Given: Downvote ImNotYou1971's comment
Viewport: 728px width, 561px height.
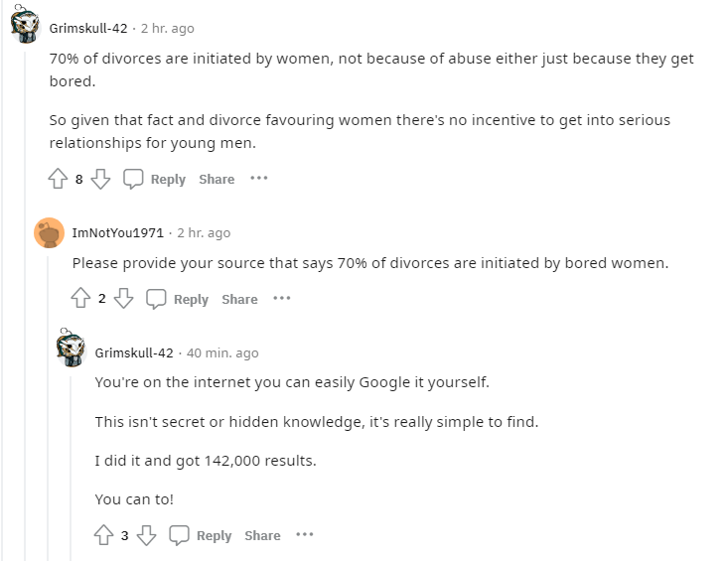Looking at the screenshot, I should click(x=123, y=298).
